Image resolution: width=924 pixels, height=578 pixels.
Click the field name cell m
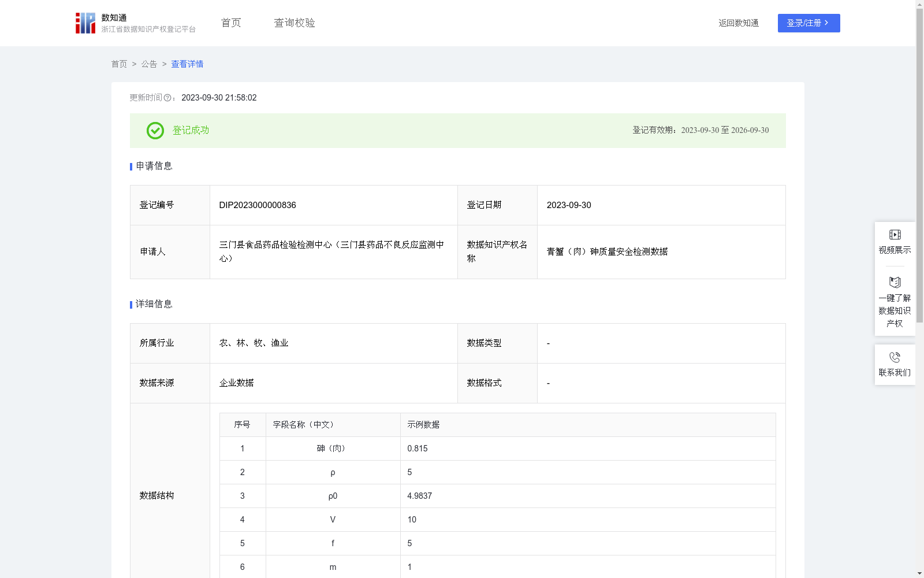pos(333,567)
